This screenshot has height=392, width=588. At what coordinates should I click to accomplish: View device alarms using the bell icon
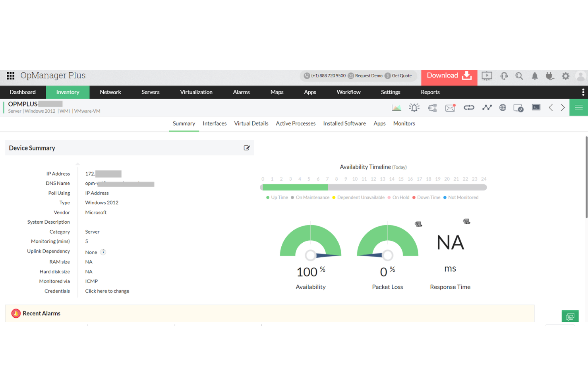(414, 107)
